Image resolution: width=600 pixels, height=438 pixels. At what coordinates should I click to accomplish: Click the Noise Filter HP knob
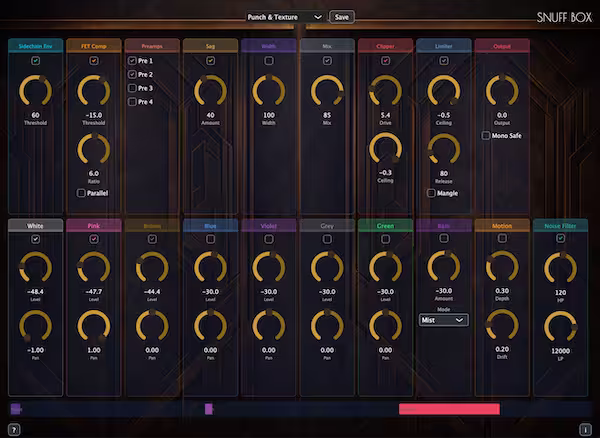[560, 267]
